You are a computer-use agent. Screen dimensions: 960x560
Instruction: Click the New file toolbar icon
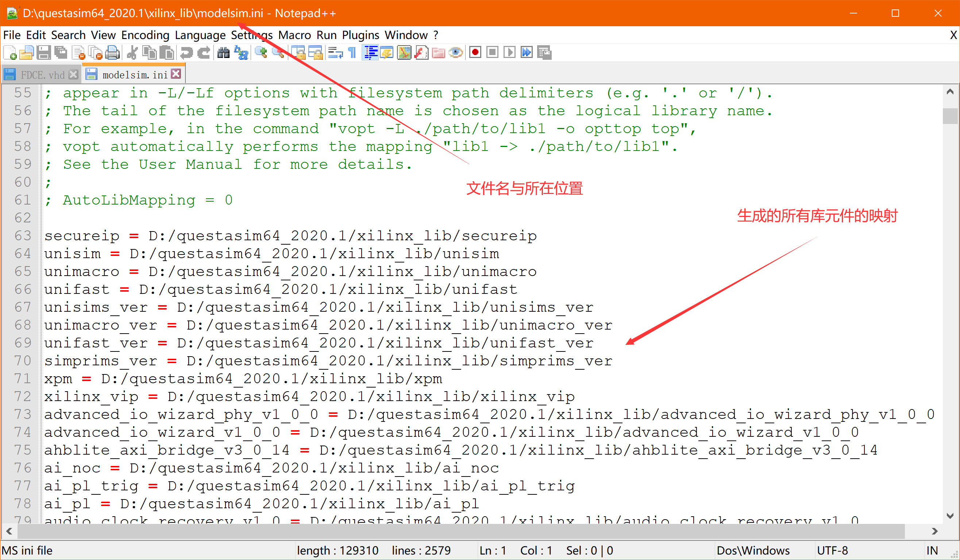point(10,53)
